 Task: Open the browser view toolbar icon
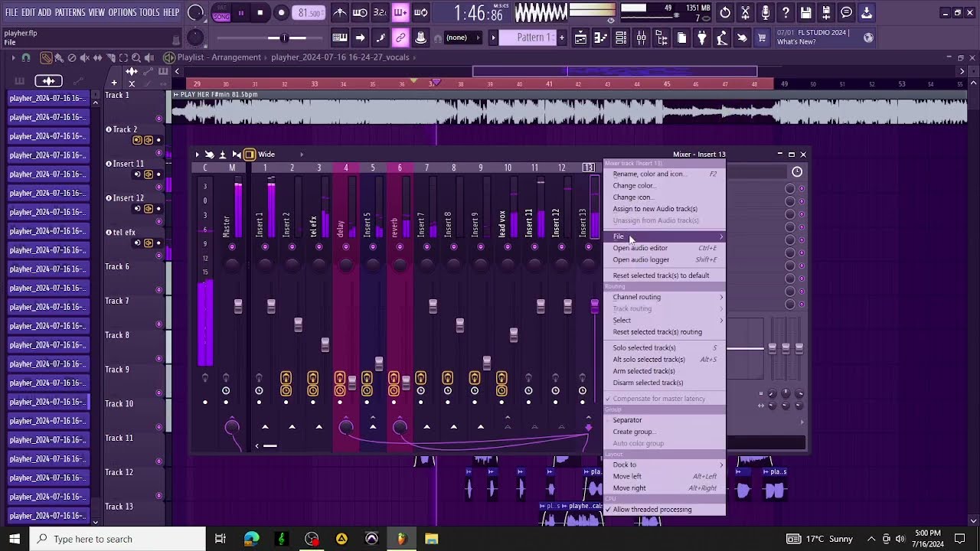[661, 37]
